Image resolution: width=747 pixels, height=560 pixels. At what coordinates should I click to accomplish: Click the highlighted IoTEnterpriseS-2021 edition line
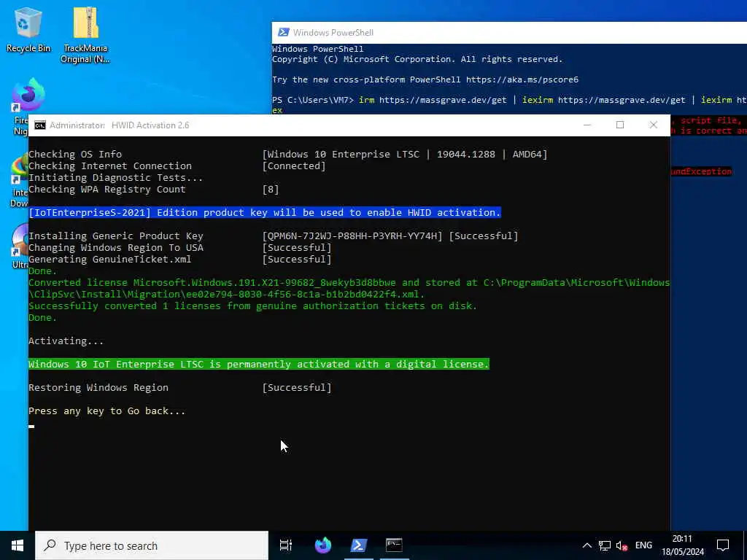coord(265,212)
